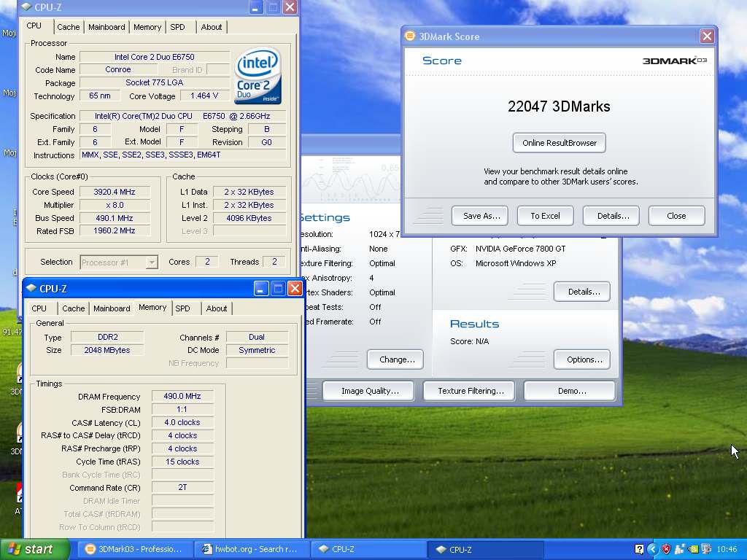Click the Rated FSB value 1960.2 MHz
This screenshot has width=747, height=560.
(x=115, y=230)
